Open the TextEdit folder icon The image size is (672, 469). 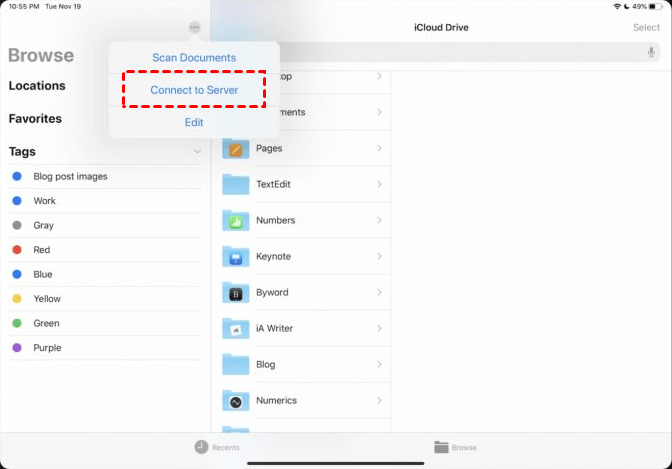click(x=235, y=184)
